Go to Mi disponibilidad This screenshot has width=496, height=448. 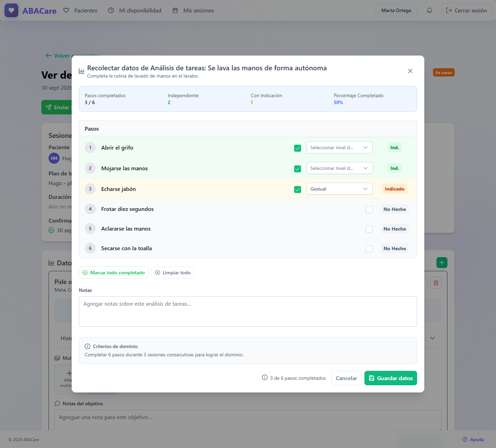click(x=135, y=10)
